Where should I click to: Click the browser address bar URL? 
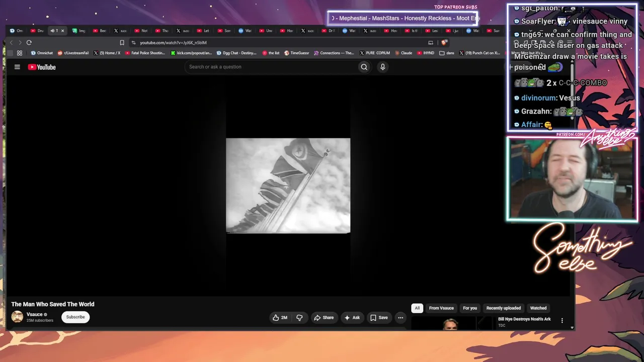click(x=173, y=43)
